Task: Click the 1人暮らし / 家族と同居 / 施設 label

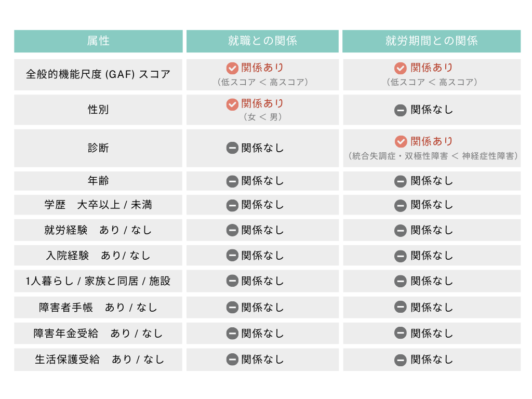Action: (98, 282)
